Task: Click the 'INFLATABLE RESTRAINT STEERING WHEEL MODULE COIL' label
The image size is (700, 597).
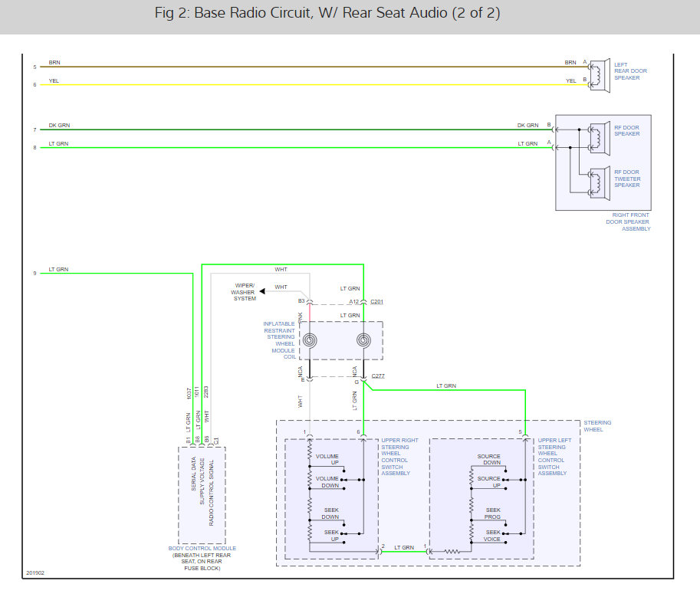Action: pos(280,340)
